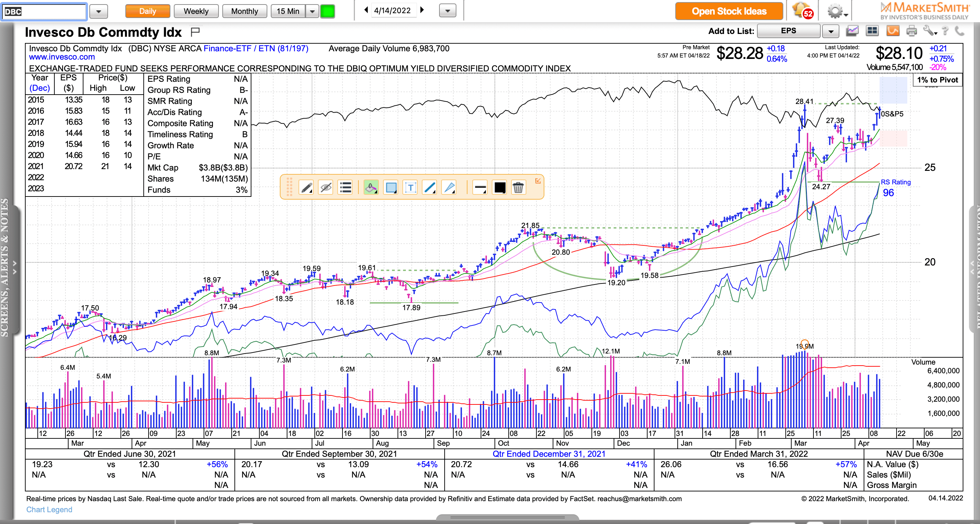Open help via question mark icon

tap(945, 31)
